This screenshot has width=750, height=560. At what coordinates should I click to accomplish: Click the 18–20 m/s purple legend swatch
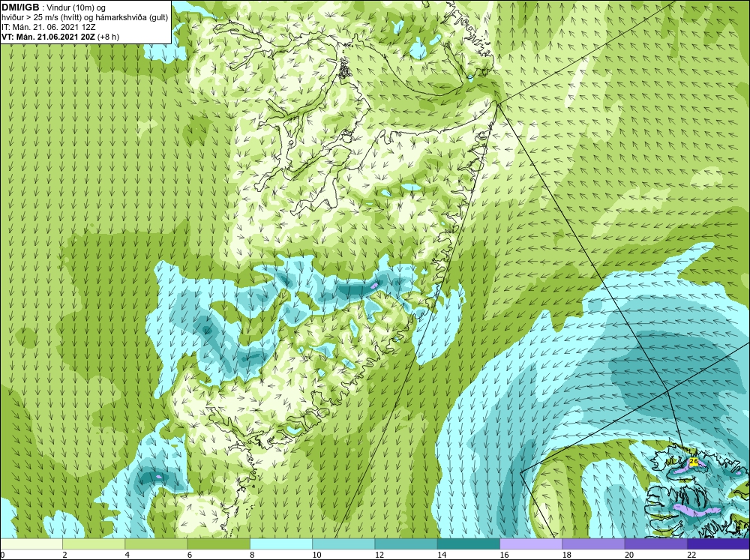593,544
